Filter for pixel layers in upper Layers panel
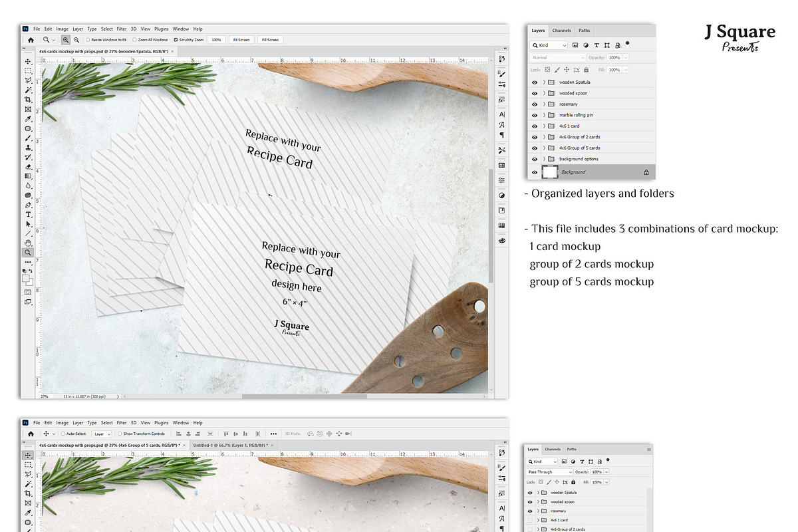 tap(575, 45)
